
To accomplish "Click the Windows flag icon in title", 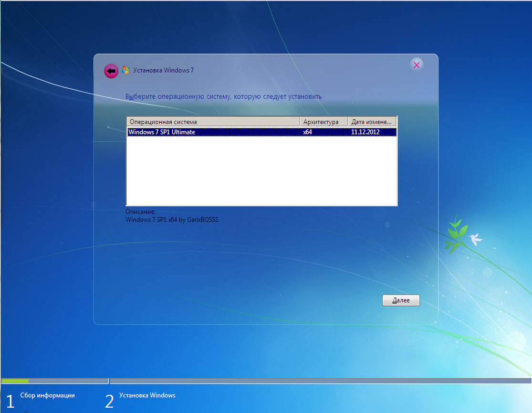I will click(125, 70).
